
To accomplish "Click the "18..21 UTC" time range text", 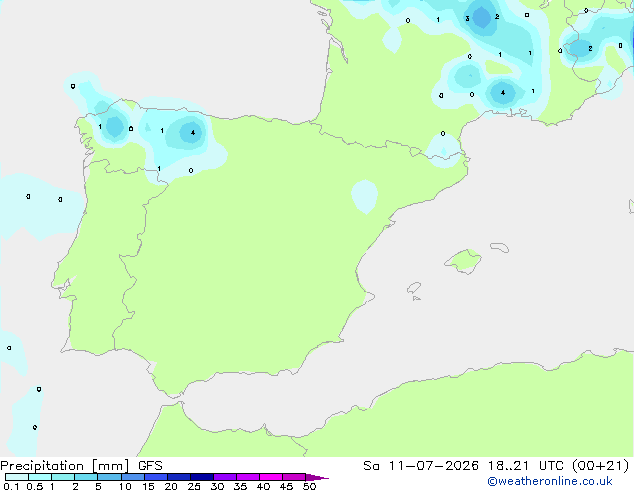I will click(x=527, y=466).
